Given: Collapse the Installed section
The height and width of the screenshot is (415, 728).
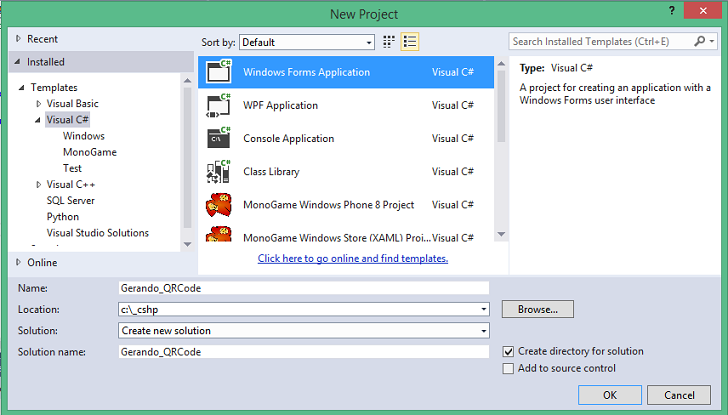Looking at the screenshot, I should (x=18, y=62).
